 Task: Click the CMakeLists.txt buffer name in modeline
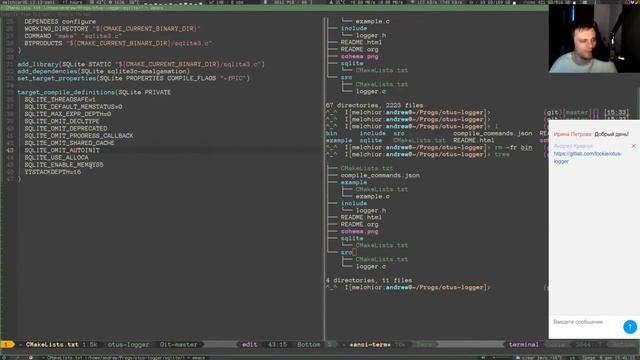coord(52,344)
